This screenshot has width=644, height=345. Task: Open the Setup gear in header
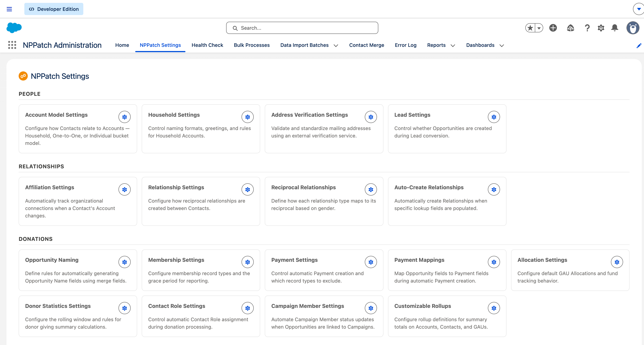click(x=601, y=28)
